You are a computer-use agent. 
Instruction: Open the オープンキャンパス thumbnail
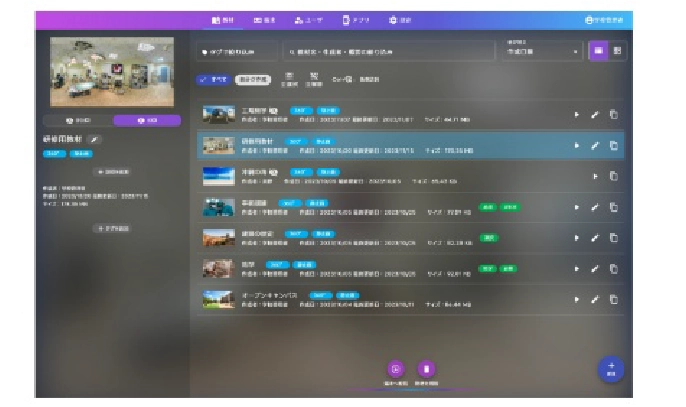(219, 300)
